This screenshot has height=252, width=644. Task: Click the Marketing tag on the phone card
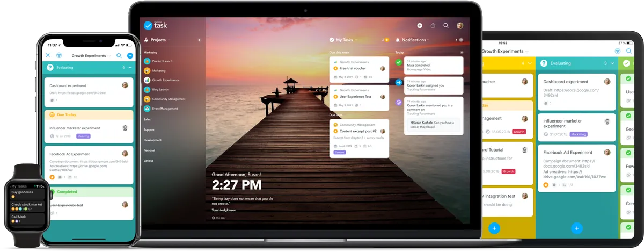click(83, 136)
